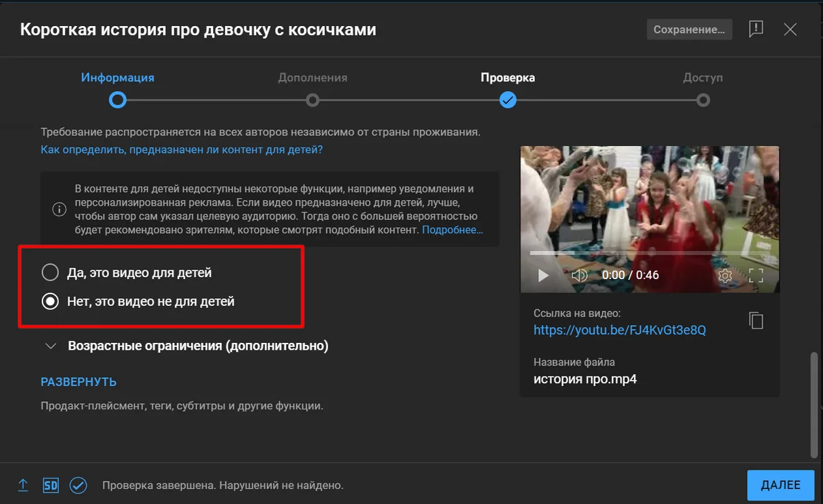Click the upload arrow status icon
The image size is (823, 504).
point(23,485)
